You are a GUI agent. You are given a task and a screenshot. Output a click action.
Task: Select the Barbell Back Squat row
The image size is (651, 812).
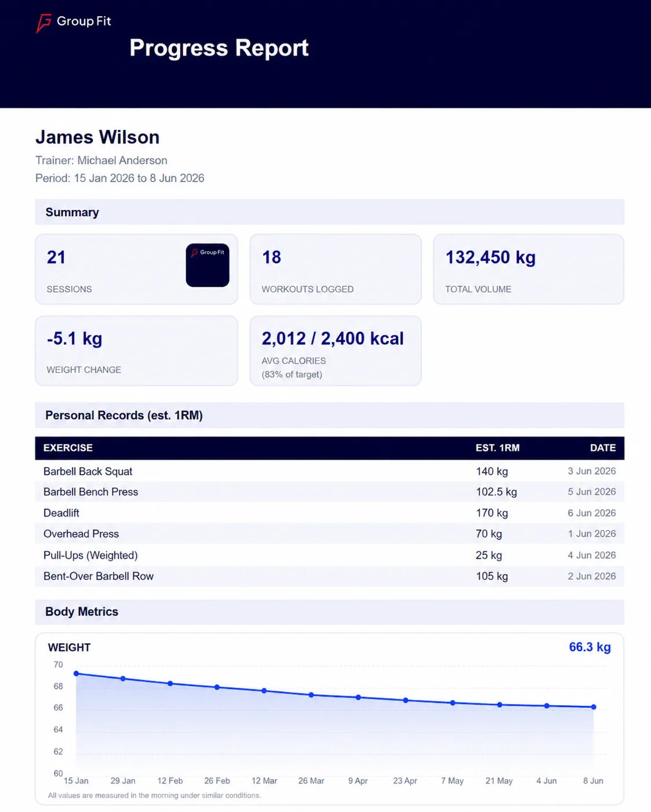pyautogui.click(x=329, y=471)
